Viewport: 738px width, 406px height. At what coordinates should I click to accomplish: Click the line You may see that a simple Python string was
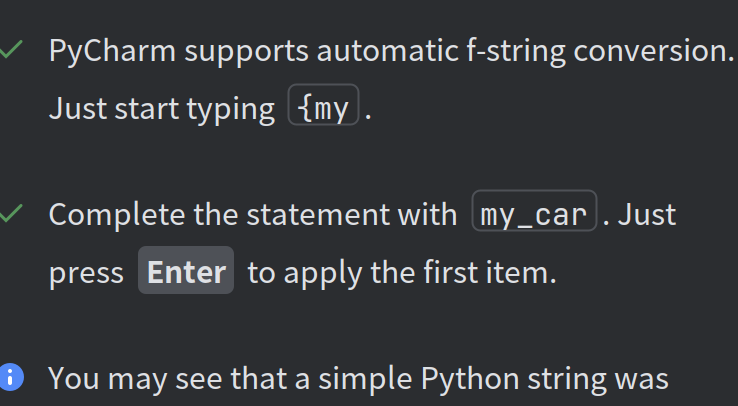(x=358, y=379)
